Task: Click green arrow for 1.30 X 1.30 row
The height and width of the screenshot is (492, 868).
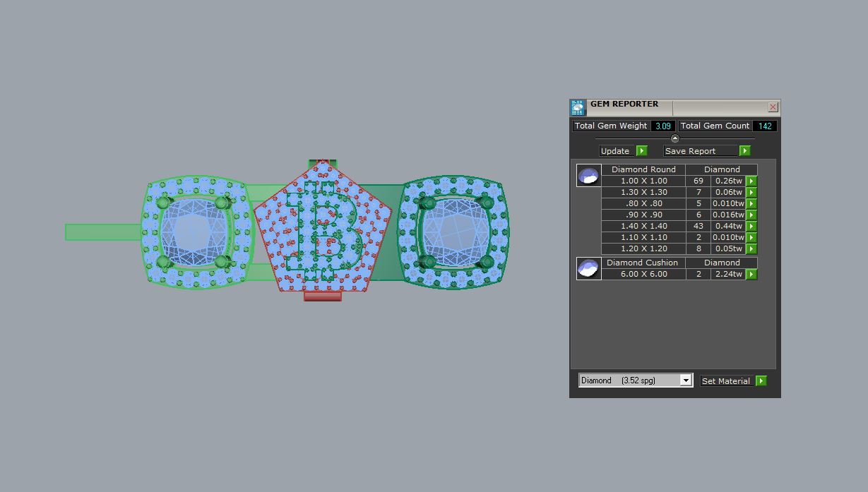Action: 751,193
